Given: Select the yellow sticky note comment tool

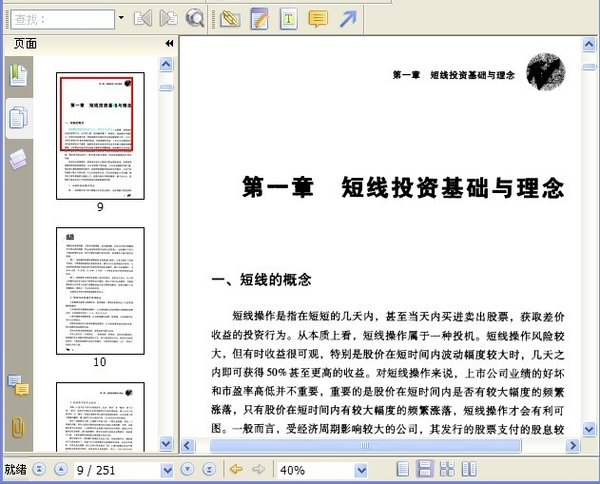Looking at the screenshot, I should (318, 18).
